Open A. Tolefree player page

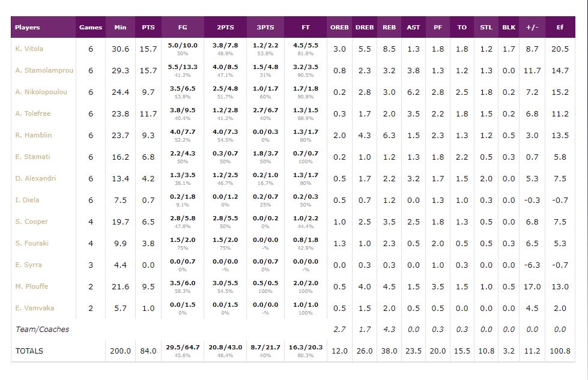click(x=33, y=113)
